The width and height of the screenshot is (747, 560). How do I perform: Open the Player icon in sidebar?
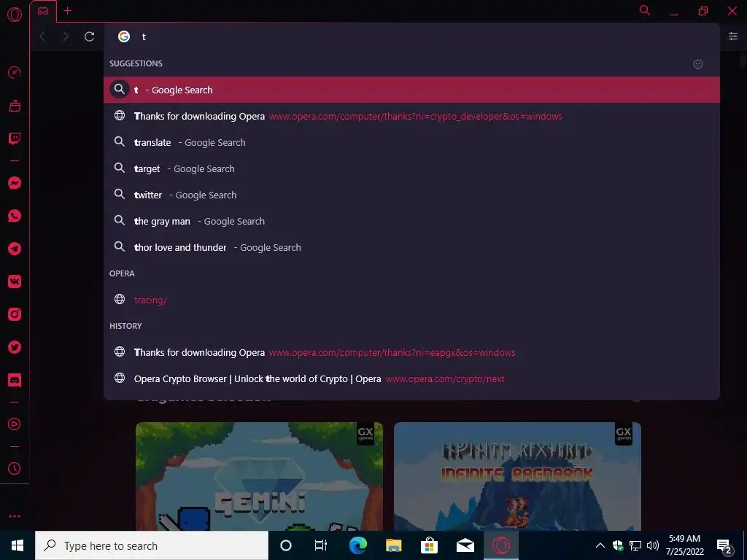(x=15, y=424)
